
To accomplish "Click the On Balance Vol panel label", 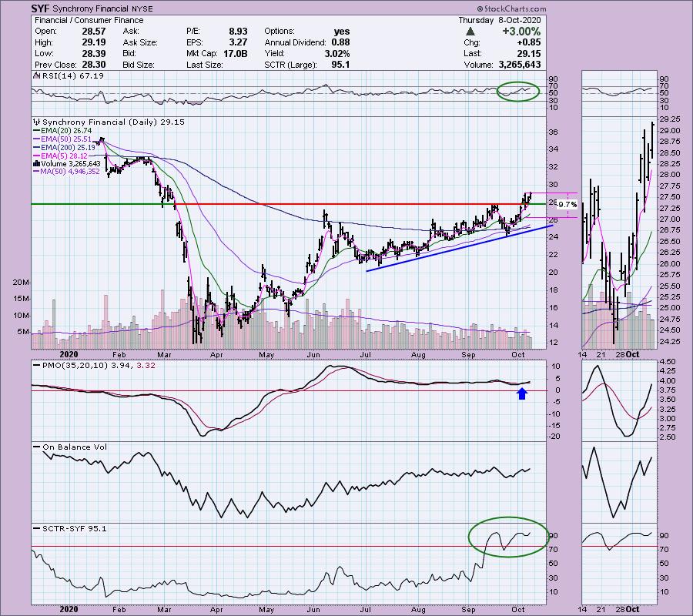I will pos(75,447).
